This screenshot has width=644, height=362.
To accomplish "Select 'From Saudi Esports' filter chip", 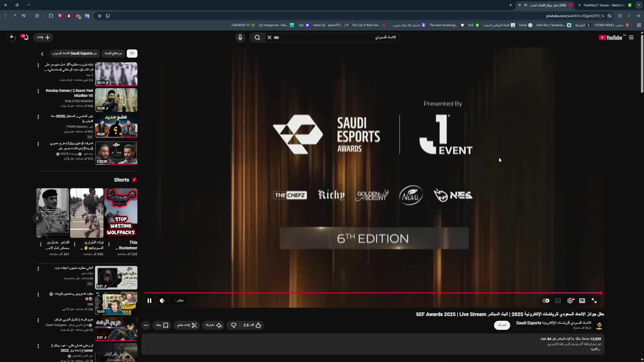I will coord(74,53).
